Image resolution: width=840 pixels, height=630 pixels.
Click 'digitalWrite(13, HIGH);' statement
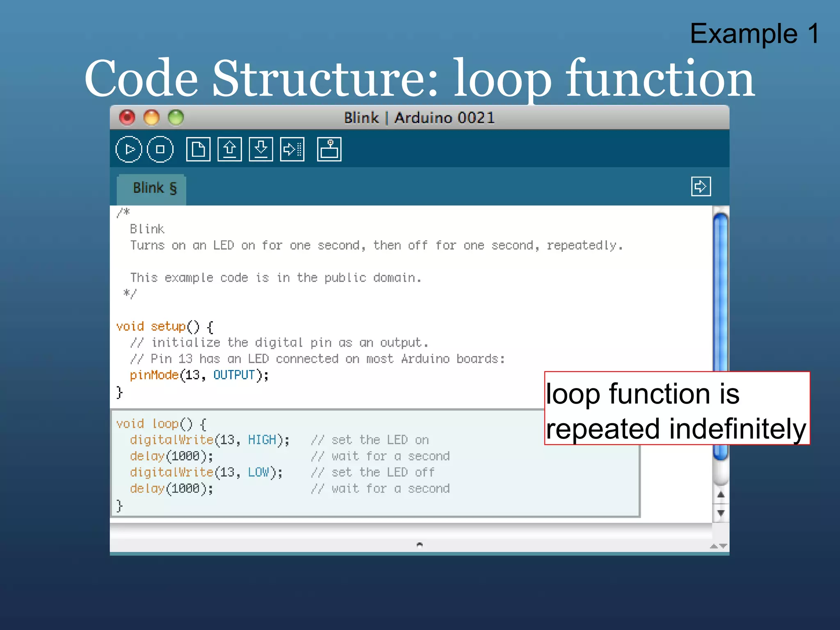pos(210,440)
